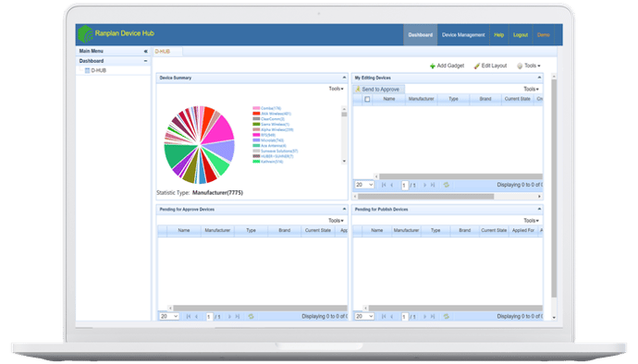638x364 pixels.
Task: Open page size dropdown in My Editing Devices
Action: pyautogui.click(x=364, y=185)
